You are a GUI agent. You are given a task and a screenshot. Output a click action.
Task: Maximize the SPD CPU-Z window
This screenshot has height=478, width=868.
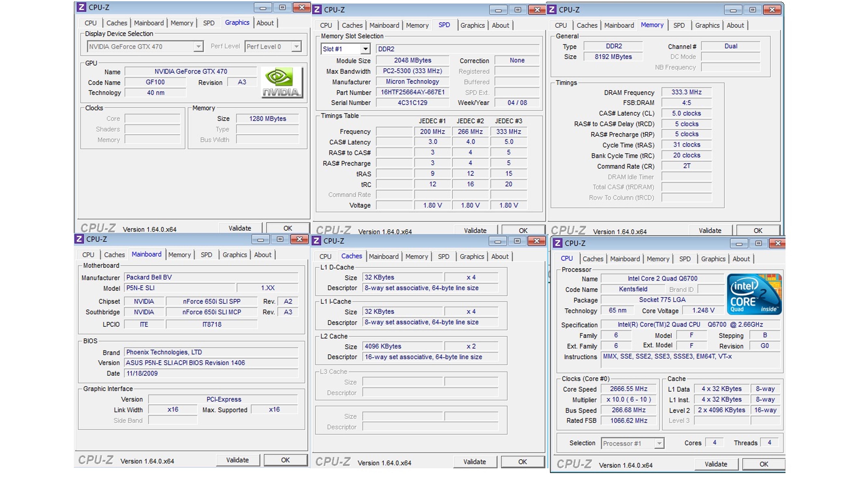(x=518, y=10)
